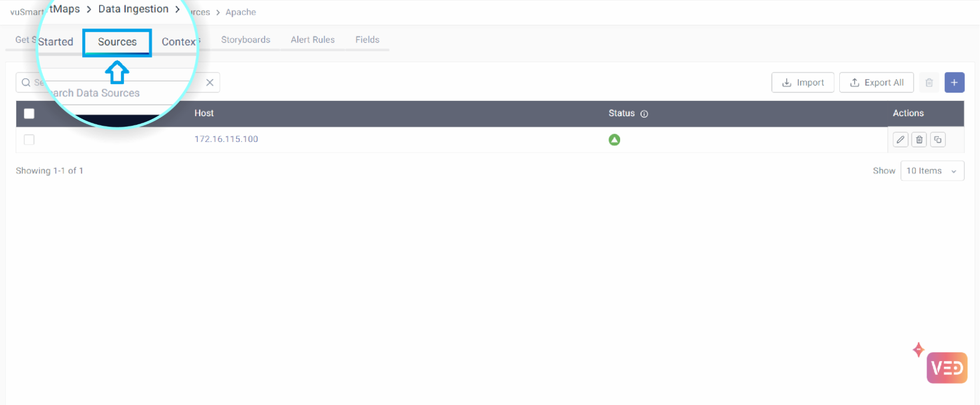
Task: Click the Import button
Action: pos(803,82)
